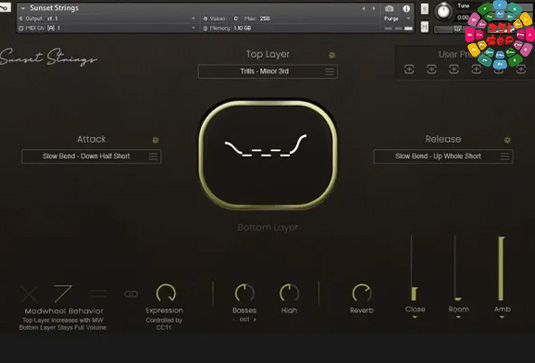Shift Basses octave up with right arrow
Image resolution: width=535 pixels, height=363 pixels.
255,320
